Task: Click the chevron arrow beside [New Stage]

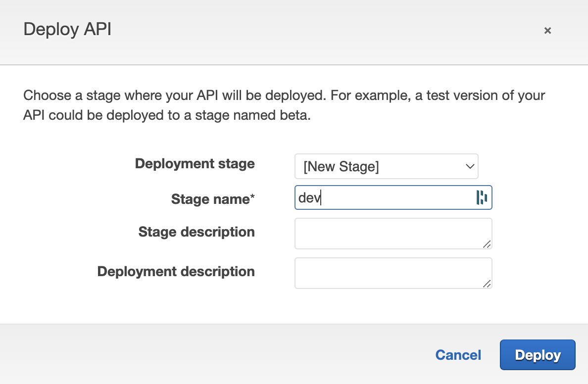Action: click(x=470, y=166)
